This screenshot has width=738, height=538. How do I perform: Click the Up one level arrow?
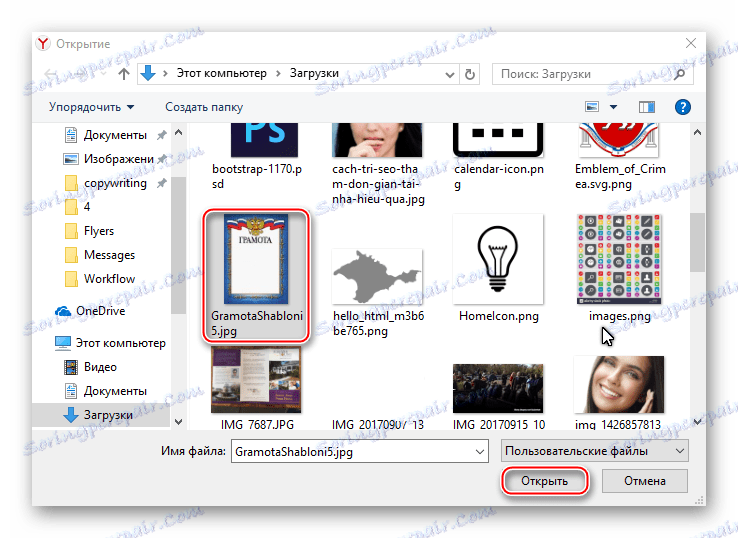coord(124,74)
